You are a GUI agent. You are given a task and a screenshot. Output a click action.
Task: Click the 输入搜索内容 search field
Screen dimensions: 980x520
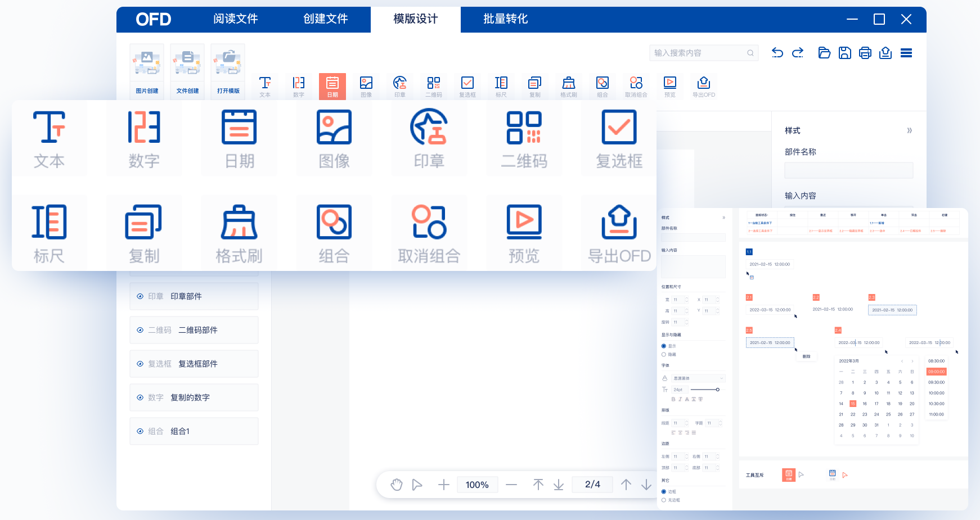point(703,53)
